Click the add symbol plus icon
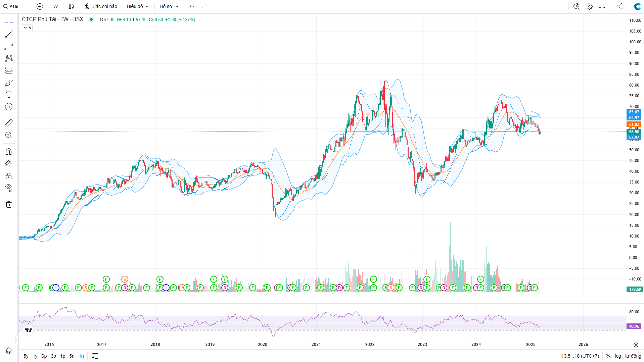Image resolution: width=644 pixels, height=362 pixels. tap(40, 6)
